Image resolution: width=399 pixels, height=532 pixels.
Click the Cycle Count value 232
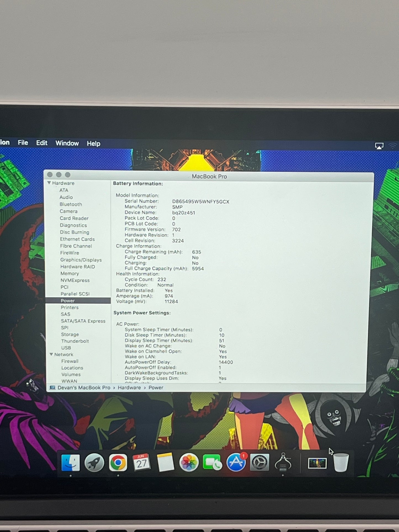(x=162, y=279)
